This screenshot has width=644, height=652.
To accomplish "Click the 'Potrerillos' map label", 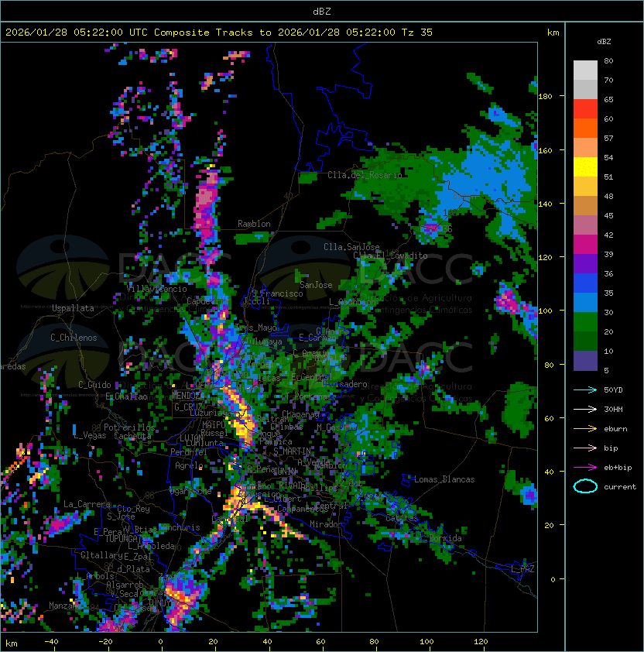I will pyautogui.click(x=129, y=427).
